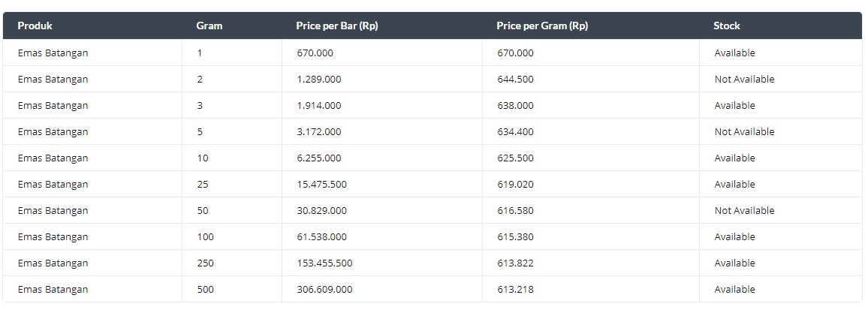Image resolution: width=868 pixels, height=322 pixels.
Task: Select the 25 gram weight cell
Action: tap(203, 184)
